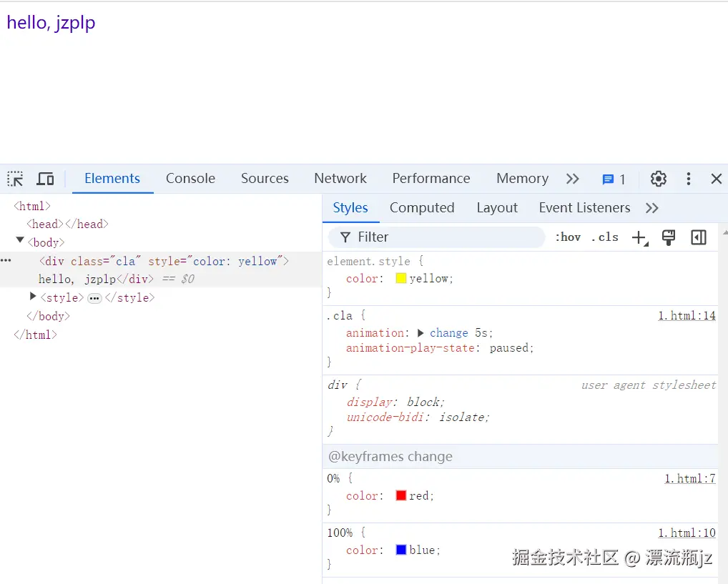
Task: Toggle the device toolbar emulation icon
Action: pyautogui.click(x=45, y=179)
